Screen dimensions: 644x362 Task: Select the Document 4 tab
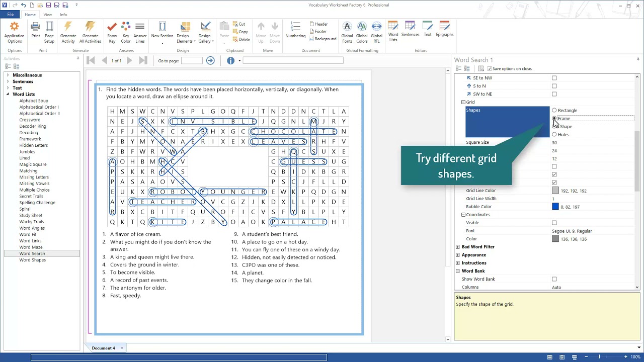click(103, 348)
